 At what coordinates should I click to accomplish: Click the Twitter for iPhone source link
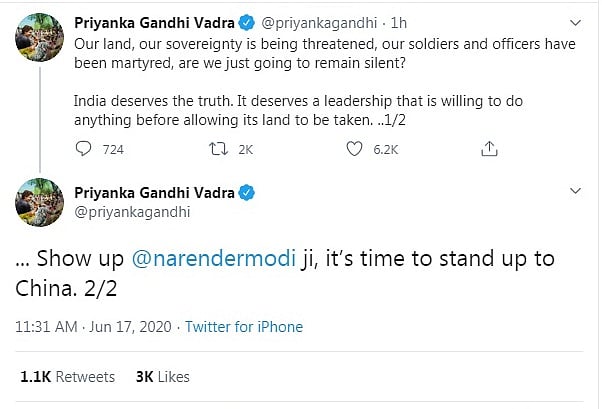click(x=244, y=327)
